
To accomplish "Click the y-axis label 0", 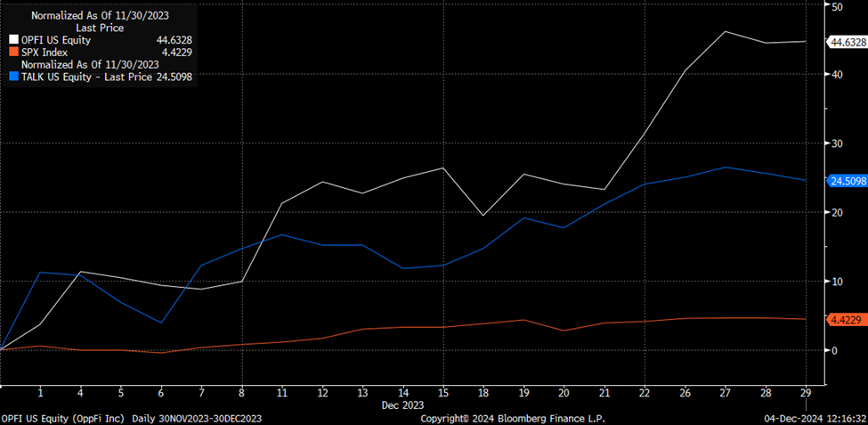I will [x=834, y=350].
